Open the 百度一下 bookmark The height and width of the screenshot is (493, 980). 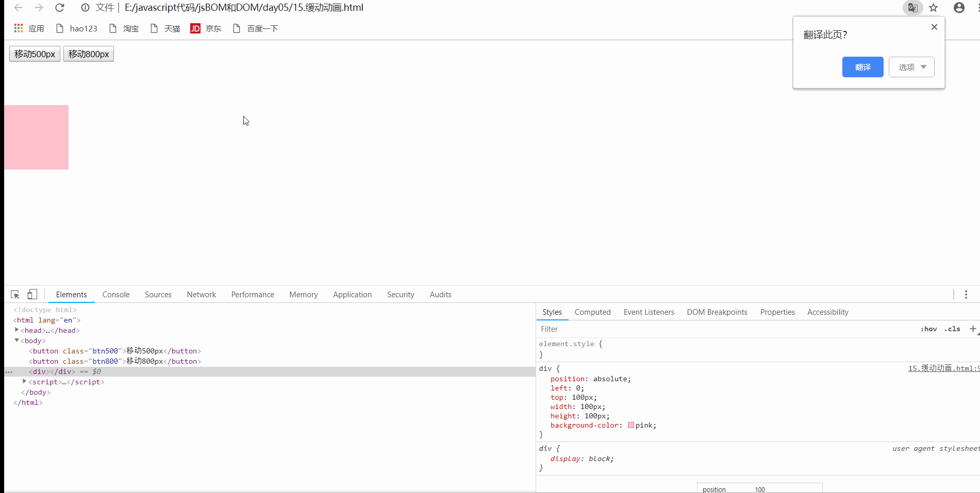255,28
